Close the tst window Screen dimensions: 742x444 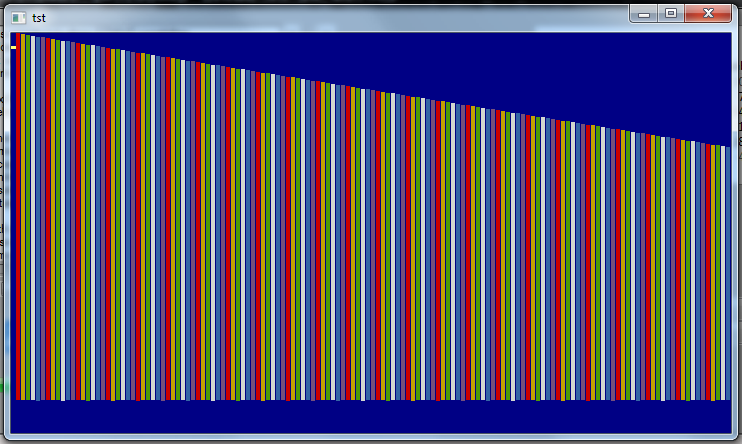[708, 14]
